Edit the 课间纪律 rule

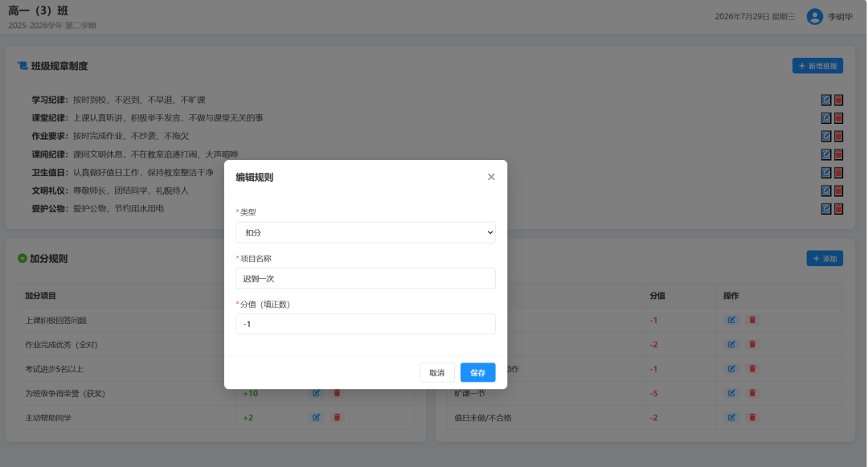(826, 154)
